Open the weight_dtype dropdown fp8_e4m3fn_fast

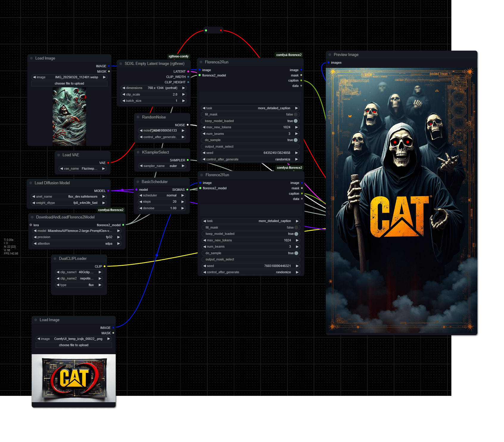[x=69, y=203]
